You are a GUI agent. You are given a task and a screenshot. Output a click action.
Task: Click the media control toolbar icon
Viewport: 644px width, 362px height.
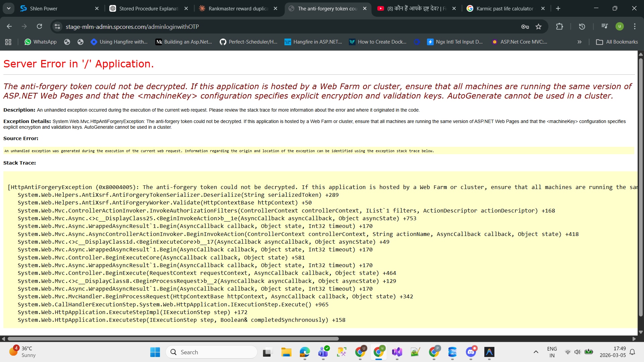pyautogui.click(x=604, y=26)
